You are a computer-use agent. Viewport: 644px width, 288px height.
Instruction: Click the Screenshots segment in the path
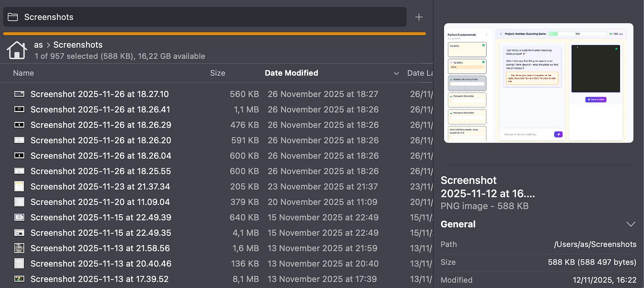(x=78, y=45)
